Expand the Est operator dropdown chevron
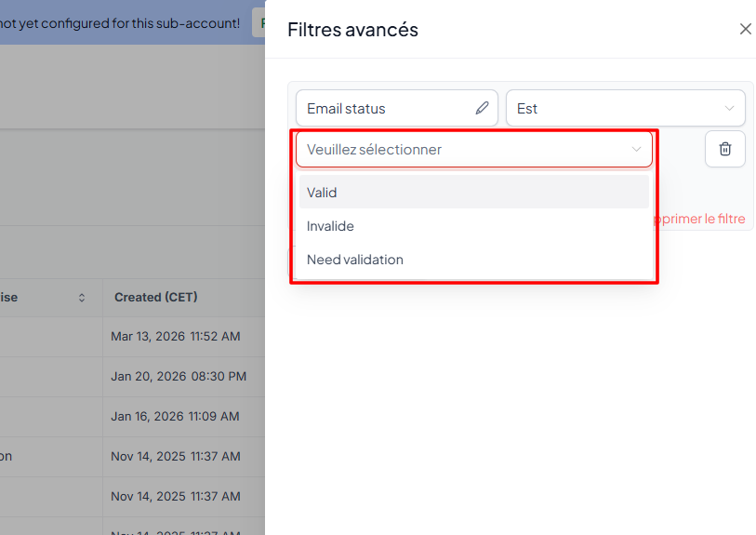Screen dimensions: 756x535 click(729, 108)
